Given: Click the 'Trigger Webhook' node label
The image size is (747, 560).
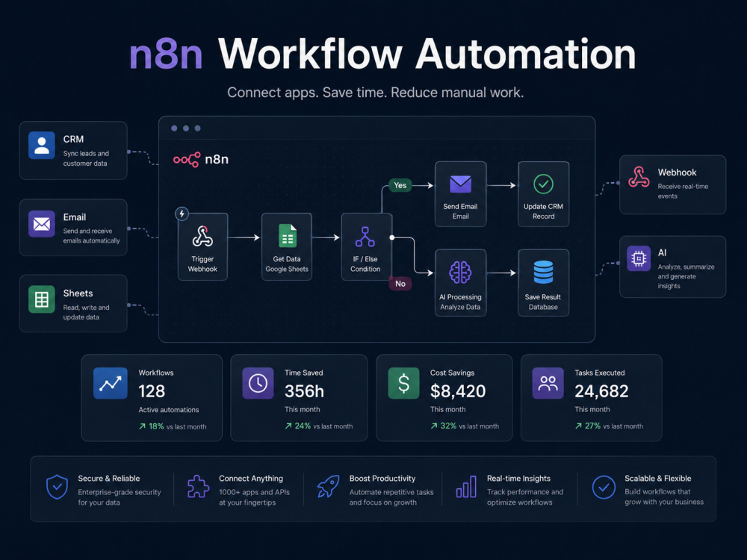Looking at the screenshot, I should [x=202, y=264].
